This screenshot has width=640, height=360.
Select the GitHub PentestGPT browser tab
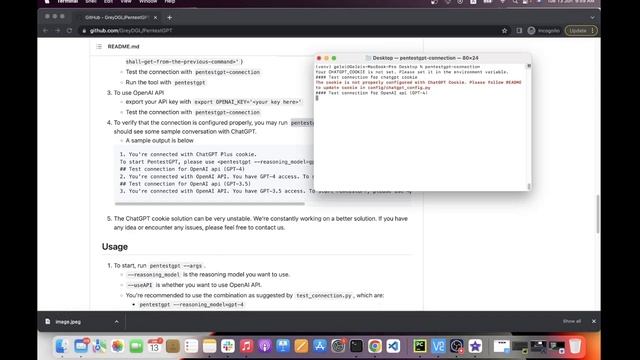[x=117, y=18]
